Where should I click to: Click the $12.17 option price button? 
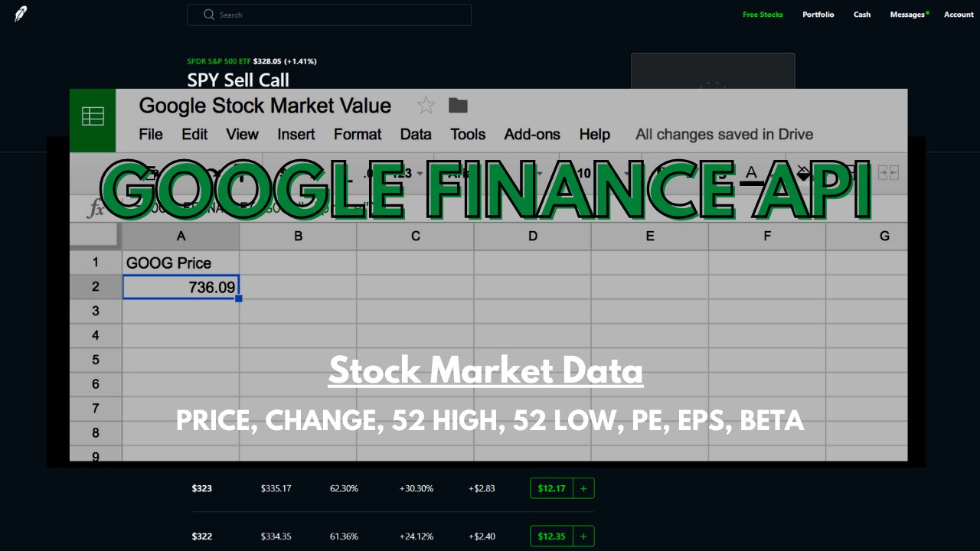click(552, 488)
